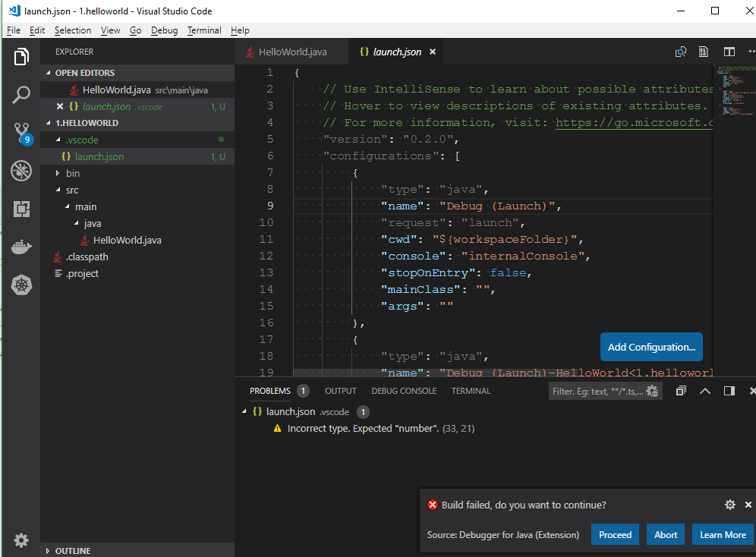Switch to the HelloWorld.java editor tab
This screenshot has width=756, height=557.
pos(291,52)
